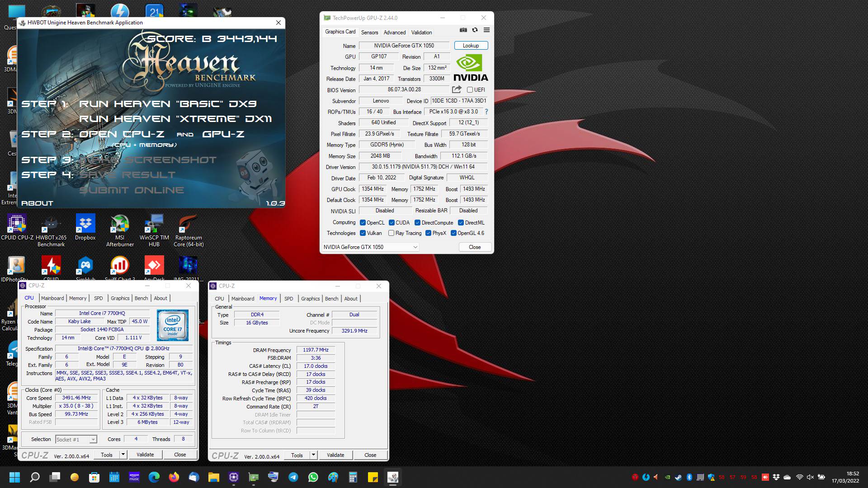Open WhatsApp from the taskbar

pyautogui.click(x=313, y=477)
